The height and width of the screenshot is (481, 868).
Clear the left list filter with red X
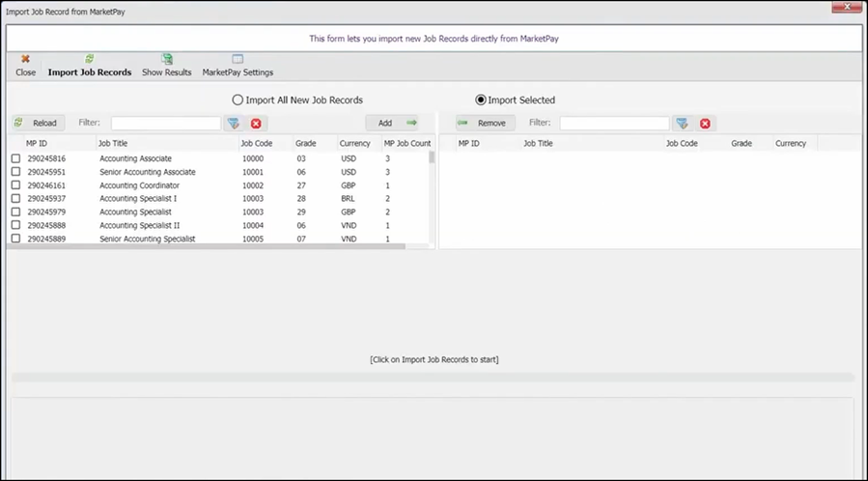[256, 124]
